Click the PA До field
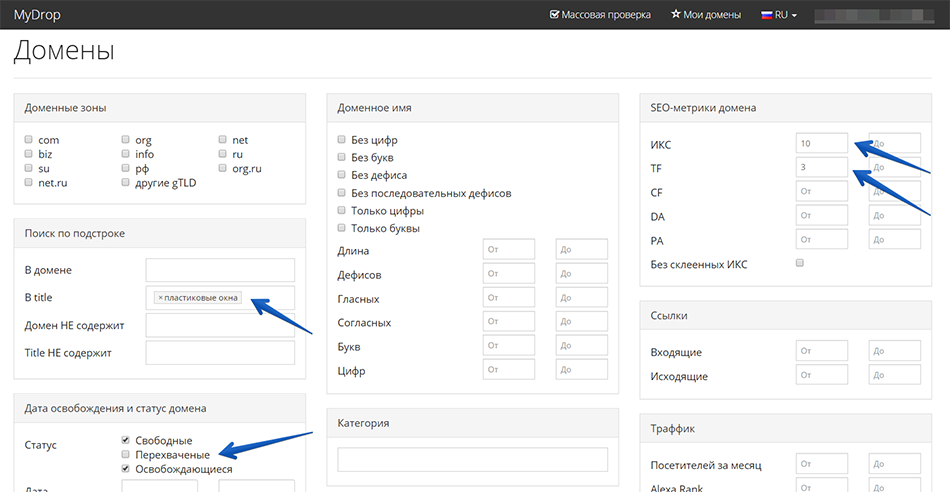The height and width of the screenshot is (492, 950). (895, 239)
